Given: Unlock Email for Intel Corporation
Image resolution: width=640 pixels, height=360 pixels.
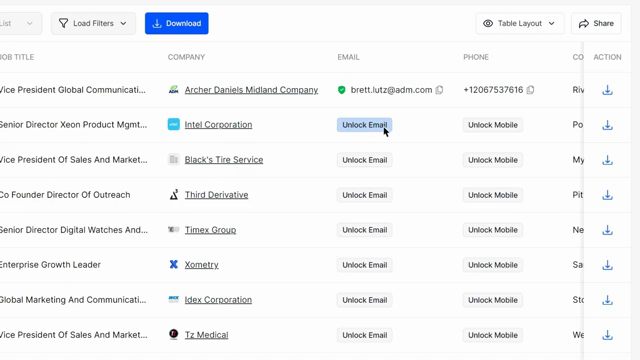Looking at the screenshot, I should click(x=364, y=125).
